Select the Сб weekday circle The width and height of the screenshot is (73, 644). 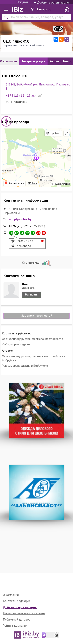38,233
